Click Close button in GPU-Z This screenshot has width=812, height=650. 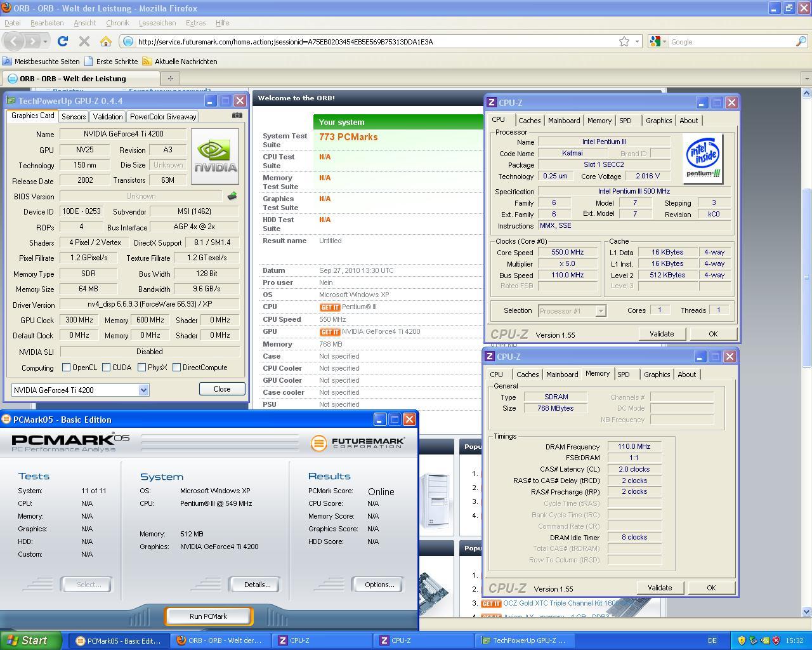point(222,389)
